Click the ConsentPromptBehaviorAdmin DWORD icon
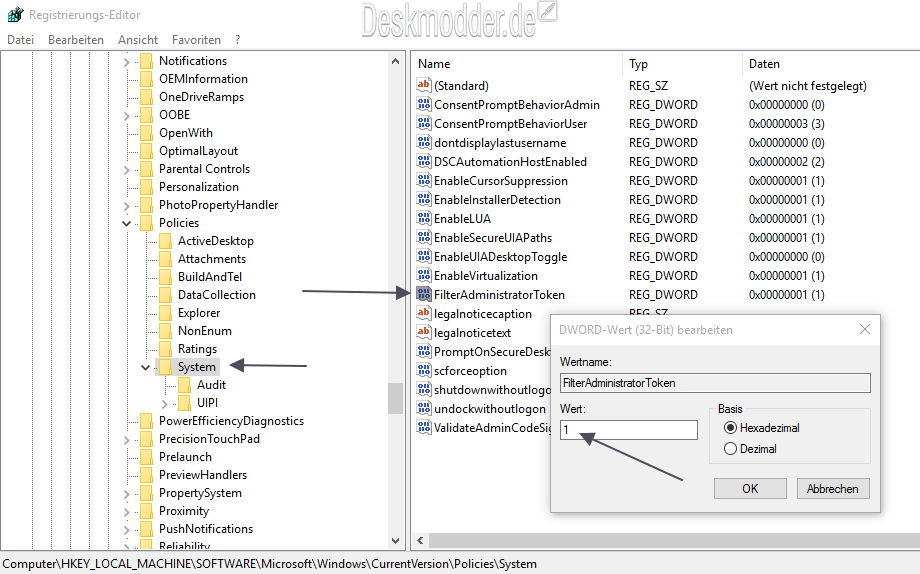Screen dimensions: 920x574 424,104
